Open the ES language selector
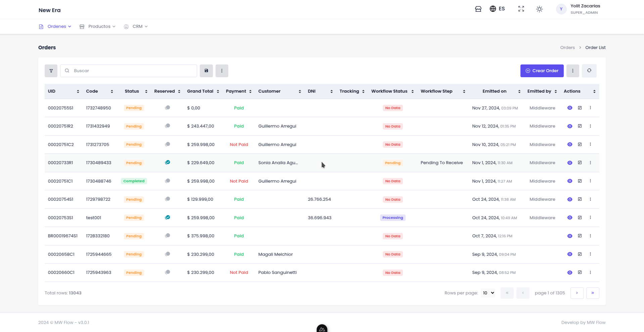Image resolution: width=644 pixels, height=332 pixels. (497, 9)
